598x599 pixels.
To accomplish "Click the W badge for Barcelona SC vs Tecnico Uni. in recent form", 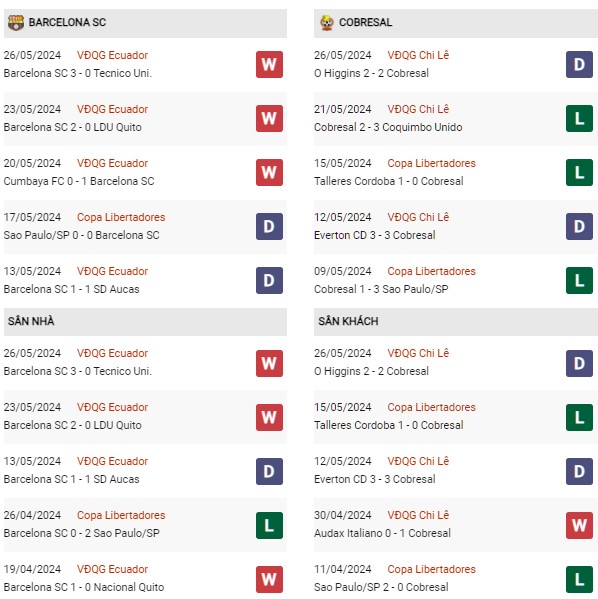I will click(x=269, y=64).
